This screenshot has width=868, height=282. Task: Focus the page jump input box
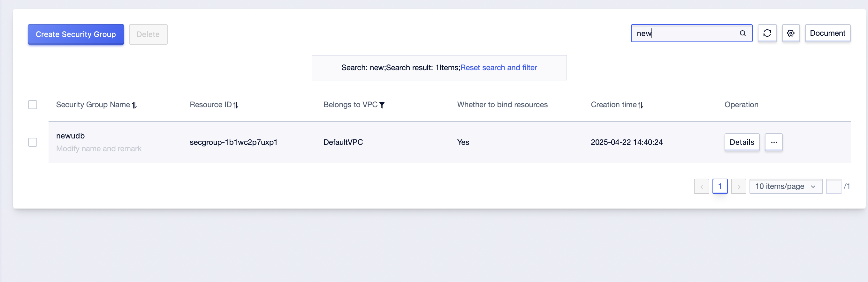coord(834,186)
